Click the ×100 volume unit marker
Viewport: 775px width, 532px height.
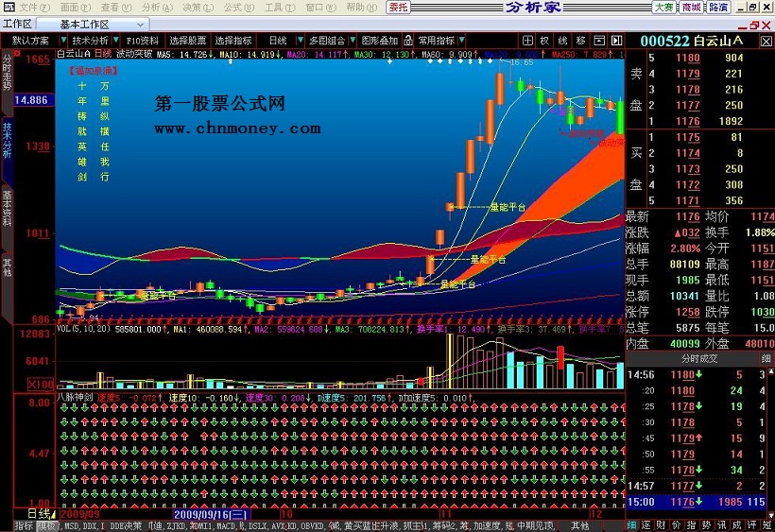click(x=41, y=384)
